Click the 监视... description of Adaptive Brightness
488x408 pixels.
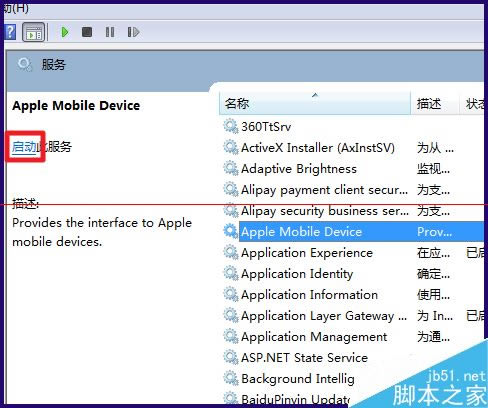pos(433,169)
